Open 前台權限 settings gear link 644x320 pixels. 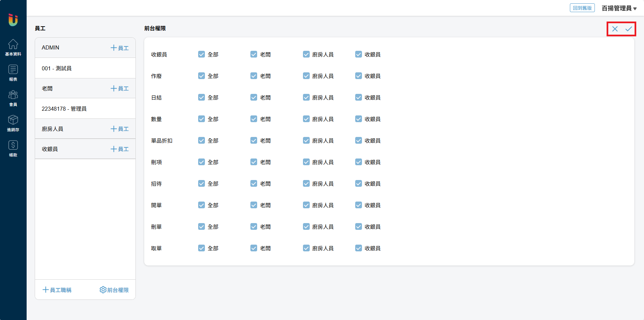click(114, 290)
